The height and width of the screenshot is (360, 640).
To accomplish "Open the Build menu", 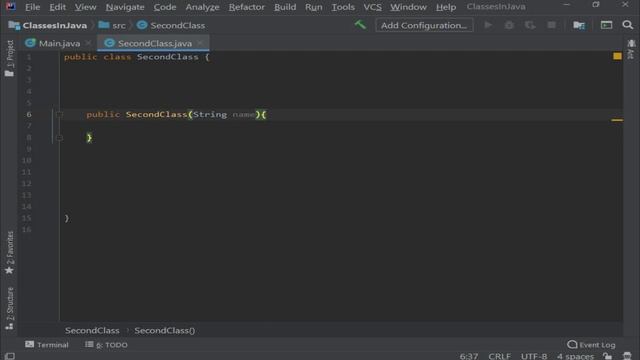I will tap(285, 7).
